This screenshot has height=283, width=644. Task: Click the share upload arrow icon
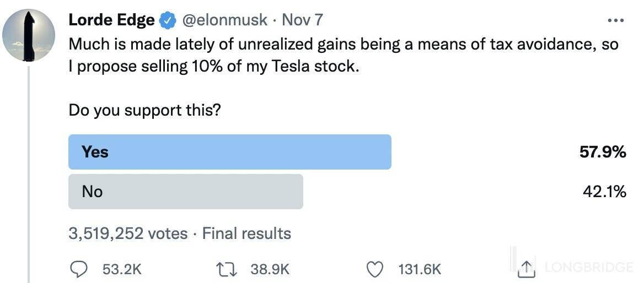coord(527,268)
